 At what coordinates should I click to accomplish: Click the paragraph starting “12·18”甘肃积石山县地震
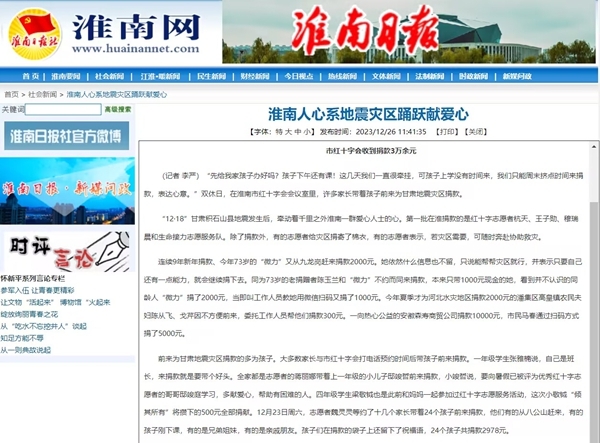[x=361, y=228]
